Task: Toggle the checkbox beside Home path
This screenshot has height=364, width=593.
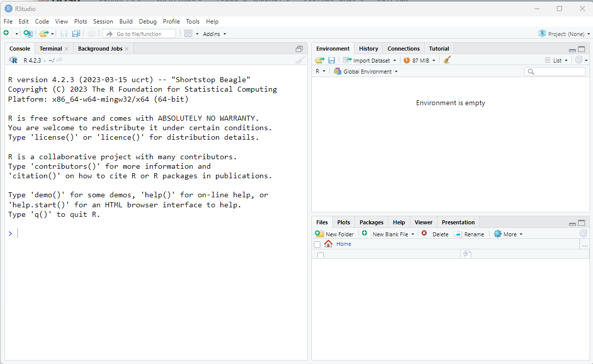Action: [x=317, y=244]
